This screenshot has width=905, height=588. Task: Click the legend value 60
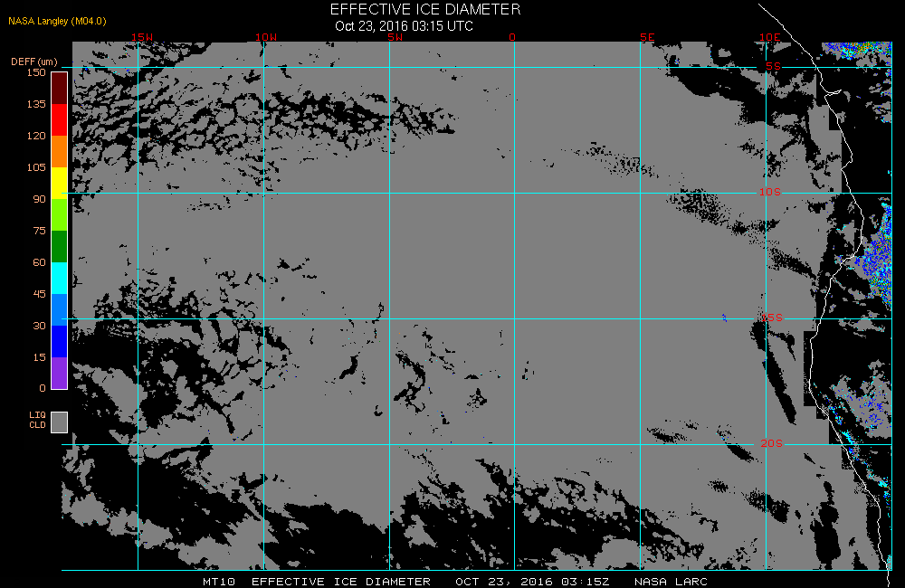39,262
